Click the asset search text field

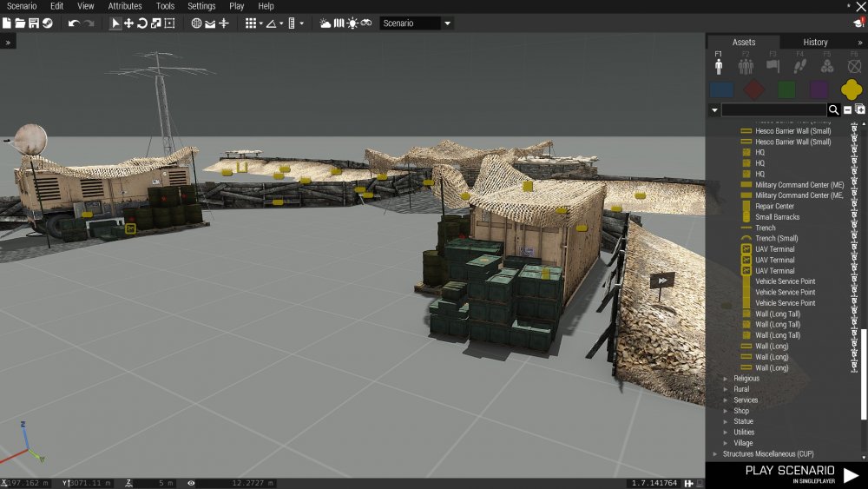pyautogui.click(x=773, y=110)
